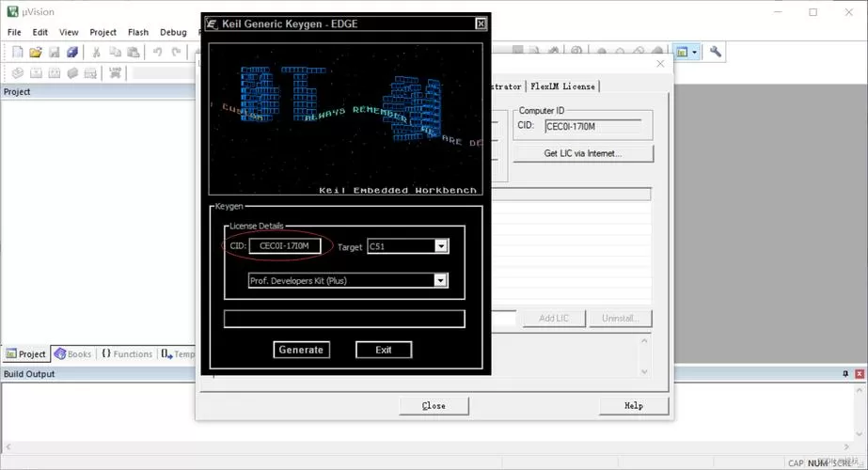Screen dimensions: 868x470
Task: Click the CAP status bar indicator
Action: click(796, 463)
